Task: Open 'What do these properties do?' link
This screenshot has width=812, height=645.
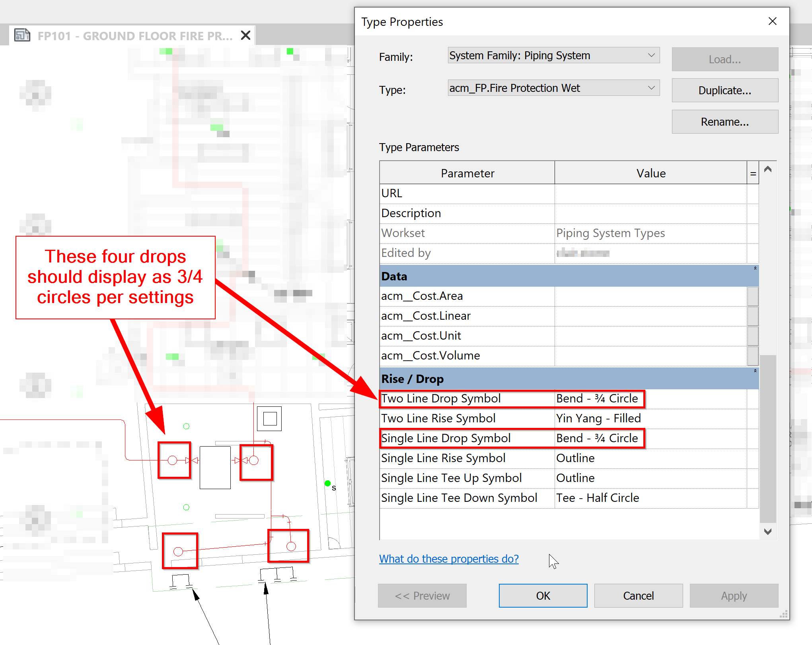Action: 448,559
